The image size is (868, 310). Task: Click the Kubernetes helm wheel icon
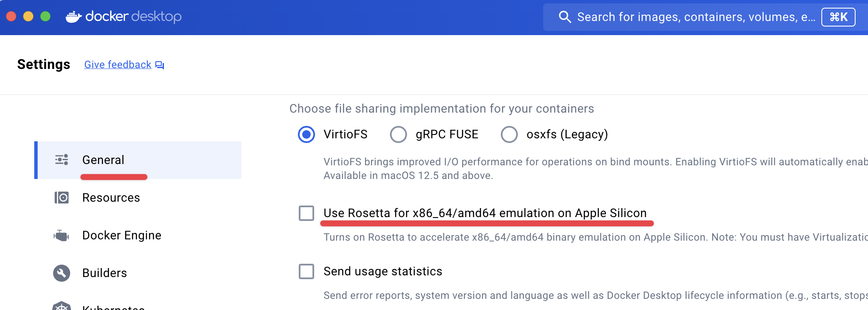click(62, 306)
